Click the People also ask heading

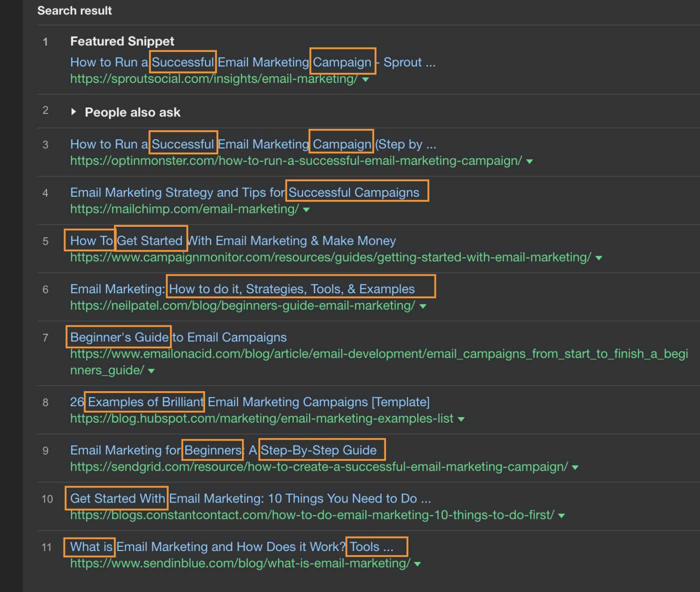pos(132,112)
